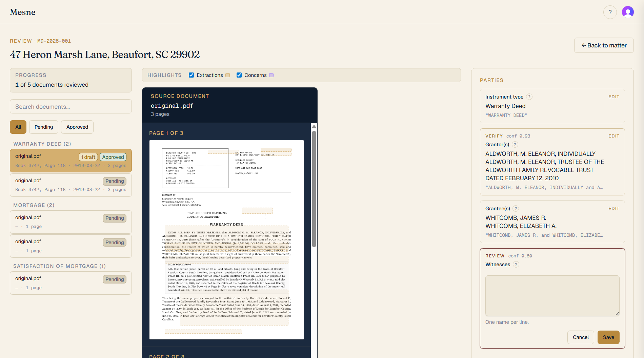
Task: Click the Grantor quoted source snippet
Action: tap(544, 188)
